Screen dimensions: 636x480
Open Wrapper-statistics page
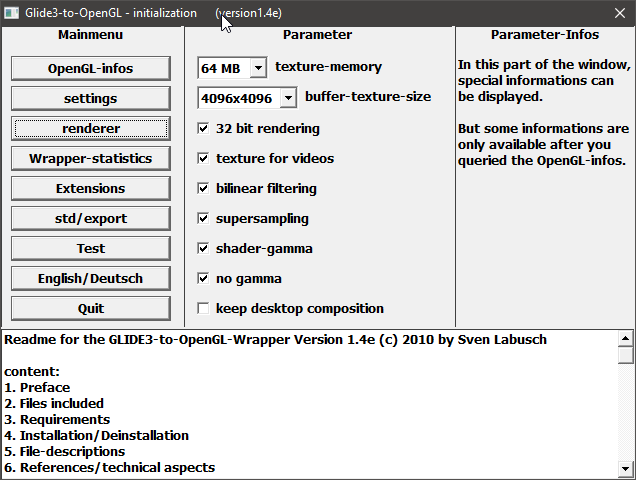[90, 159]
